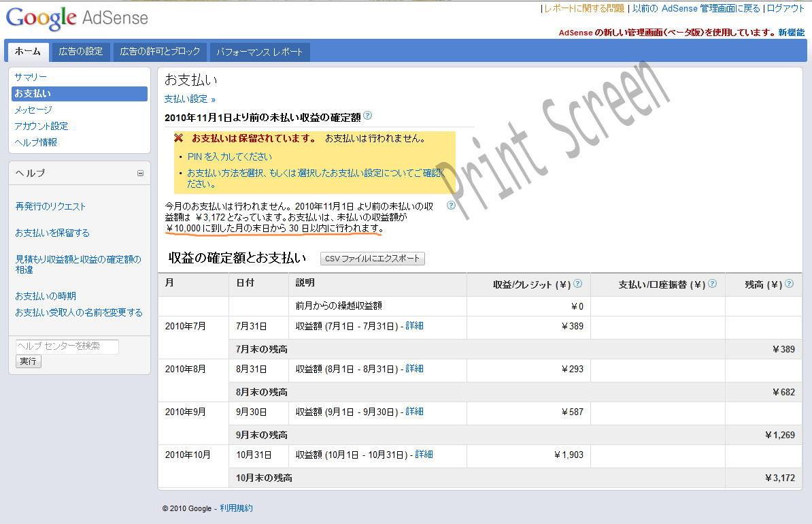The width and height of the screenshot is (812, 524).
Task: Select ￥682 balance value
Action: pyautogui.click(x=783, y=393)
